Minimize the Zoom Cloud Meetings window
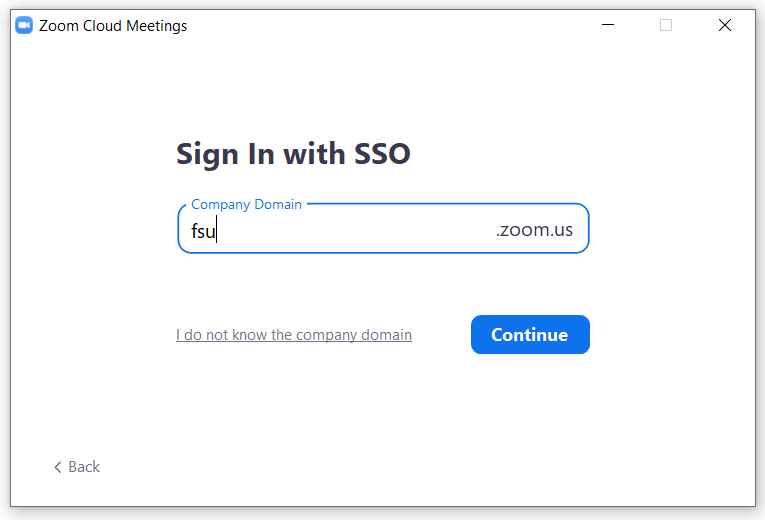 click(607, 26)
